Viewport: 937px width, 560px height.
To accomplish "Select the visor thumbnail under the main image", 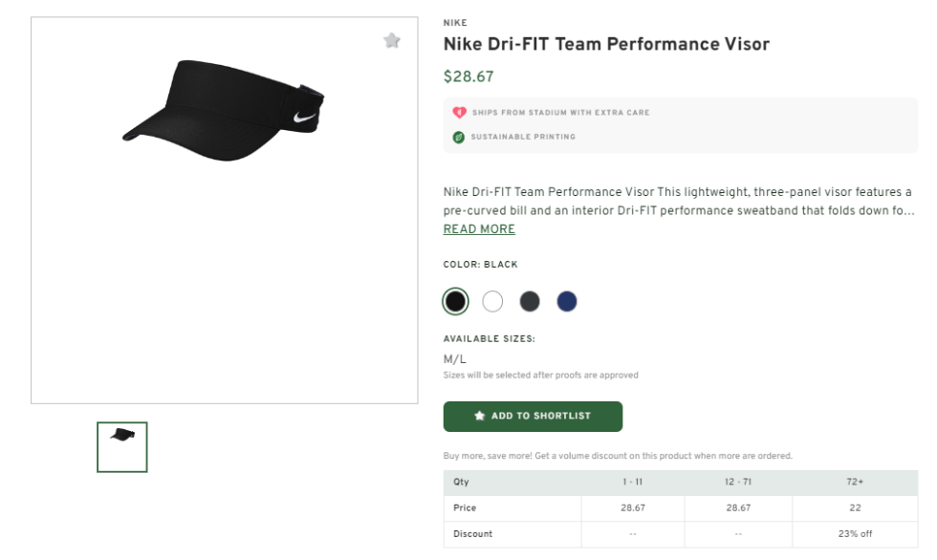I will pyautogui.click(x=121, y=446).
